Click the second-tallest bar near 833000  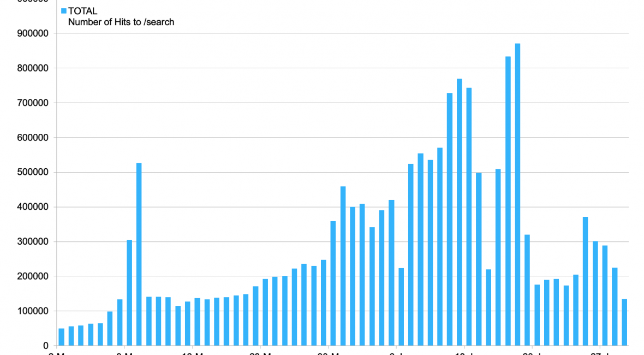coord(508,201)
